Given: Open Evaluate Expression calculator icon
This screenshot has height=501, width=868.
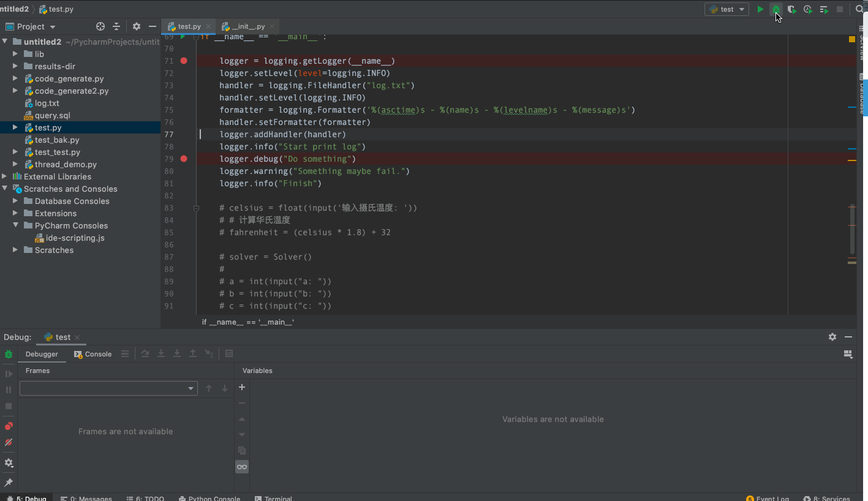Looking at the screenshot, I should [229, 353].
